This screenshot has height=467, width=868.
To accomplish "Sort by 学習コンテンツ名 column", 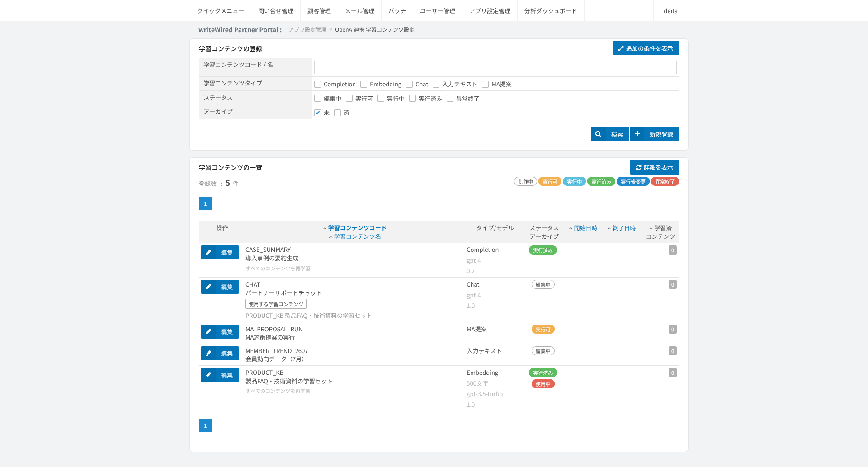I will pos(357,236).
